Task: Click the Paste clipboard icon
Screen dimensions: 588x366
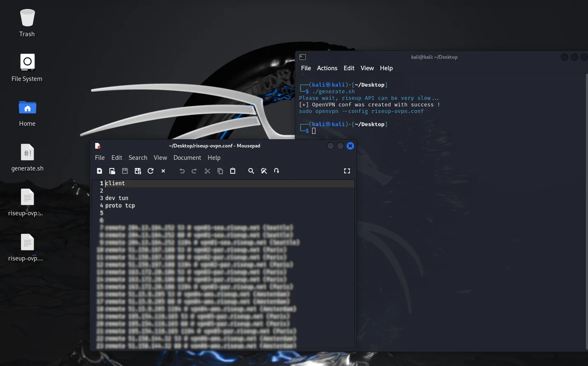Action: pos(233,171)
